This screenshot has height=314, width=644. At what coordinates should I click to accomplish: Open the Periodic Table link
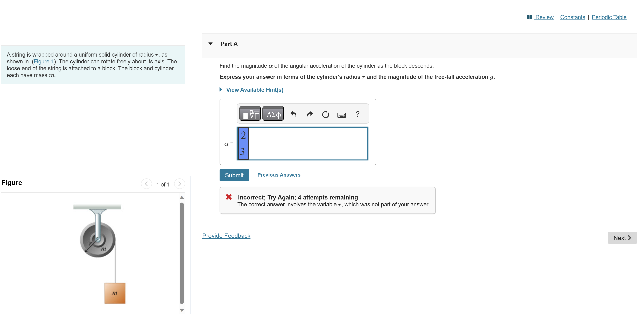[609, 17]
